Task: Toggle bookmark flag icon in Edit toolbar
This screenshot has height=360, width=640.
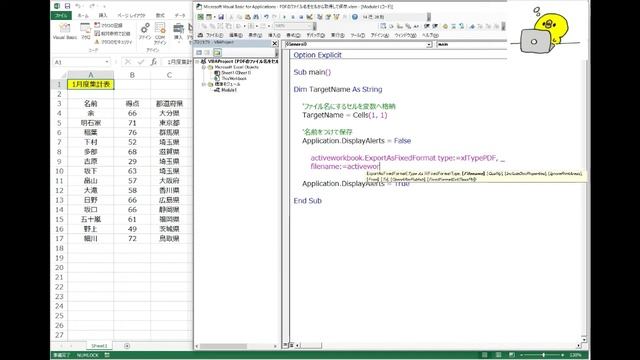Action: (x=472, y=26)
